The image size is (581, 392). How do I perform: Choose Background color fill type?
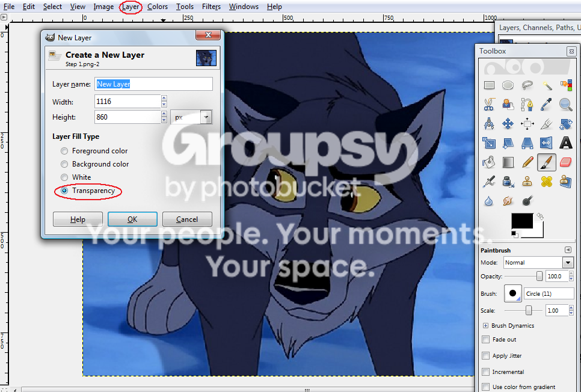pyautogui.click(x=64, y=164)
